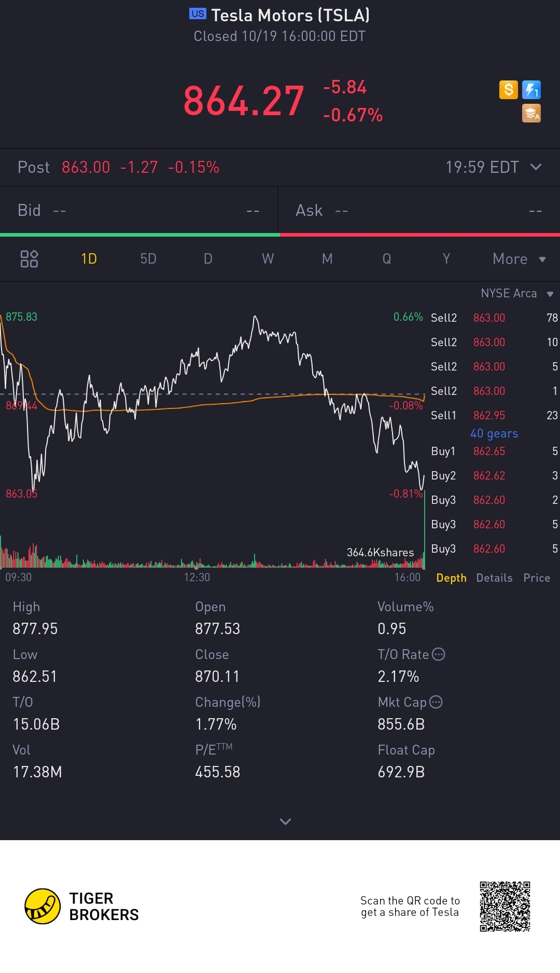The image size is (560, 973).
Task: Tap the Tiger Brokers logo
Action: 82,907
